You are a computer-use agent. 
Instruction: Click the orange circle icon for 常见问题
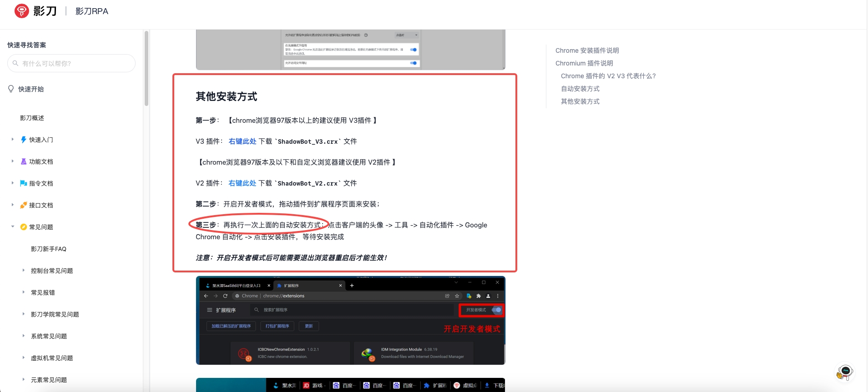click(x=24, y=227)
